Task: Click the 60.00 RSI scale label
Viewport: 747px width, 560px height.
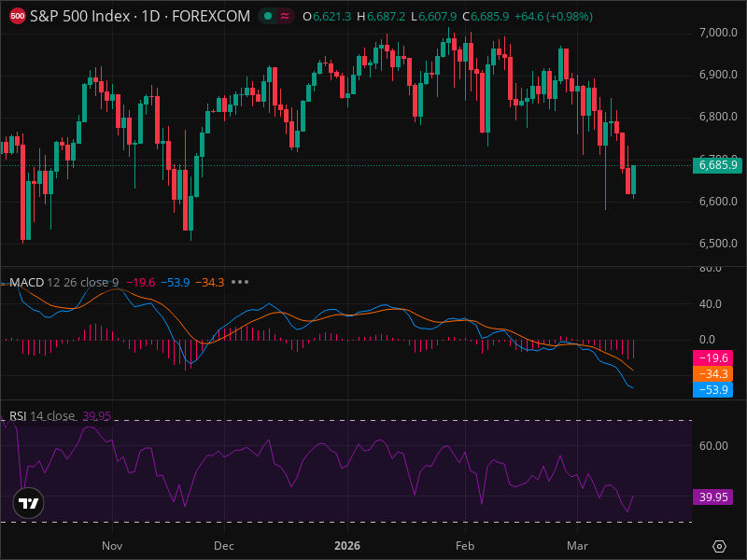Action: 713,446
